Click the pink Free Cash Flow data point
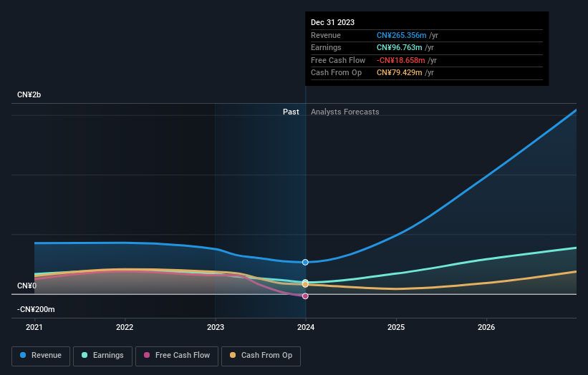 (x=305, y=296)
